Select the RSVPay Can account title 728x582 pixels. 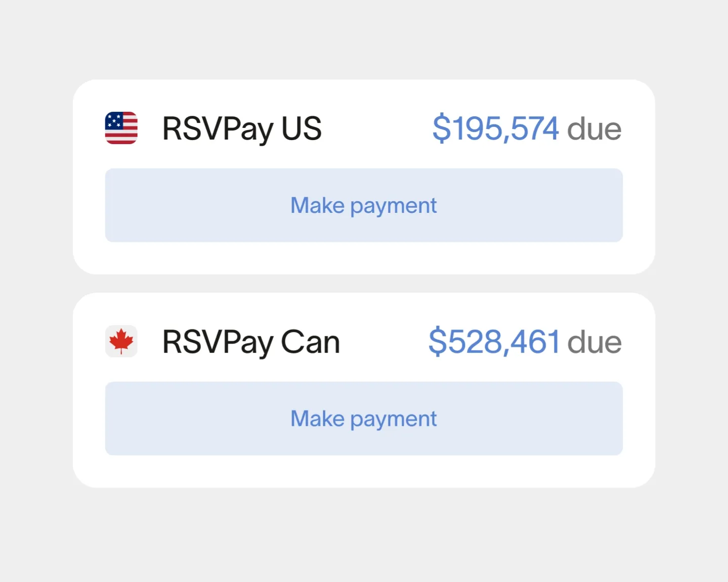pos(250,342)
